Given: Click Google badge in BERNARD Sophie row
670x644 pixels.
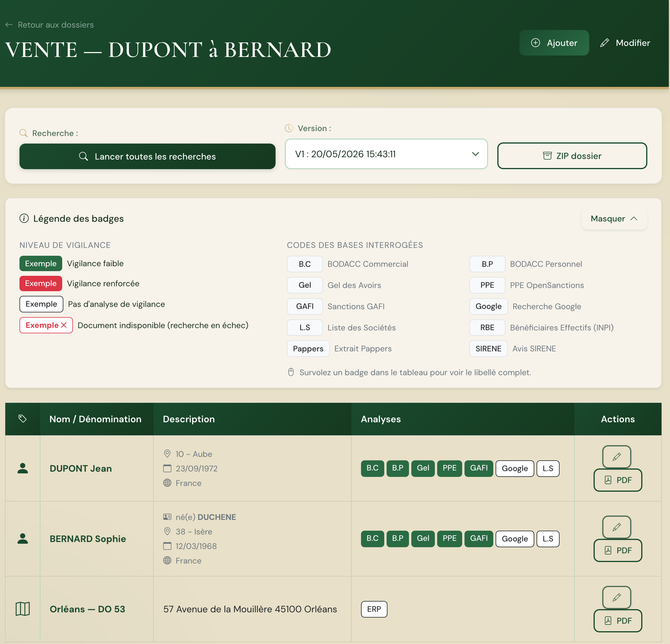Looking at the screenshot, I should (514, 539).
